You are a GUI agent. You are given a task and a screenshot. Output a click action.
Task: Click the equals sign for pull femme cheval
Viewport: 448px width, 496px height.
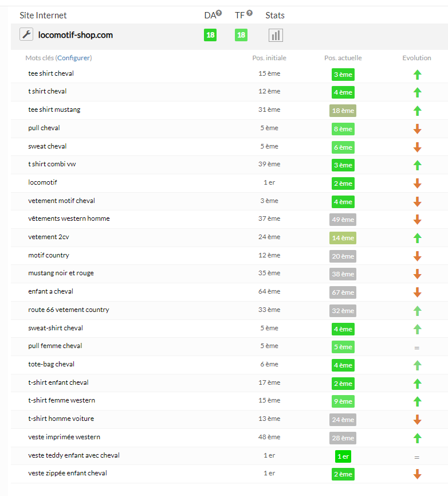(x=416, y=347)
